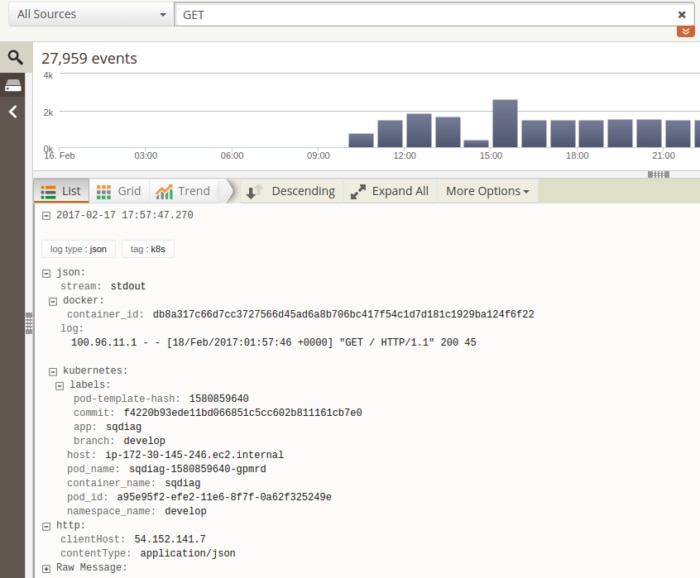Screen dimensions: 700x578
Task: Click the magnifier search icon in sidebar
Action: 14,58
